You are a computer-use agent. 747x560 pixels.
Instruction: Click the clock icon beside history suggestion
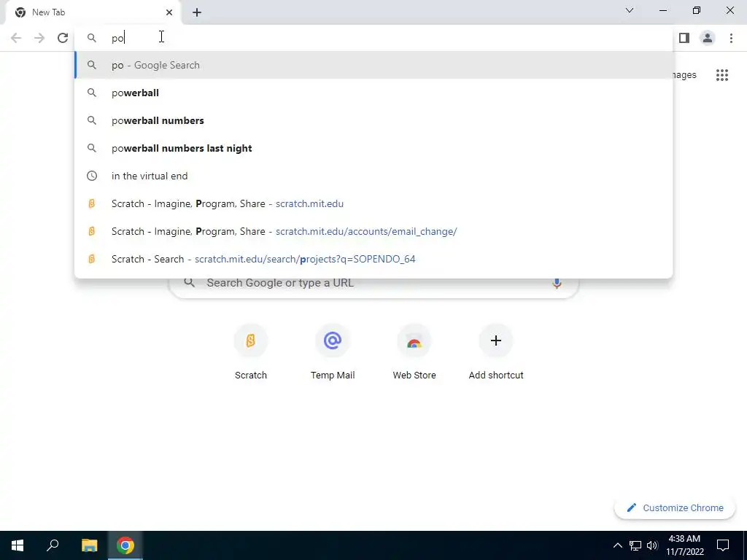tap(92, 176)
